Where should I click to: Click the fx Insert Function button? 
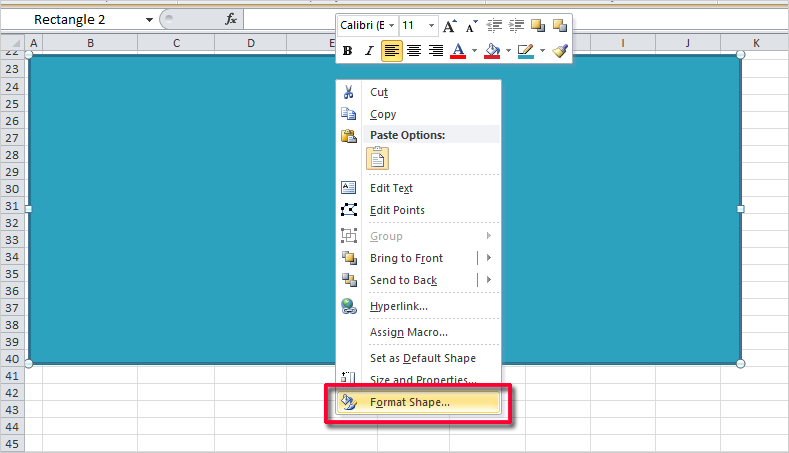(230, 20)
